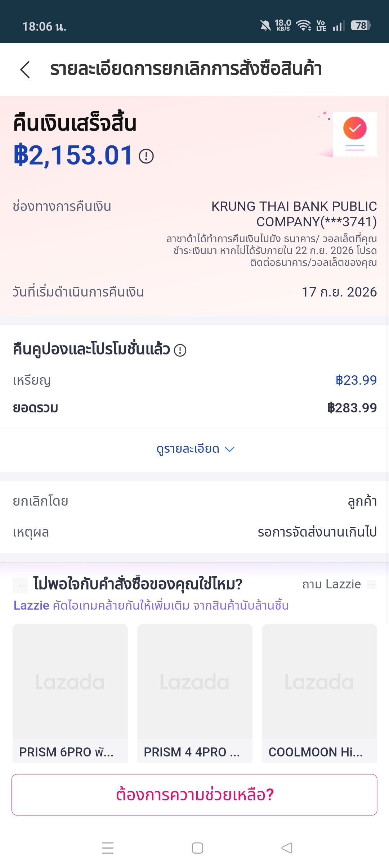Open Android recent apps menu icon
The height and width of the screenshot is (868, 389).
[x=108, y=848]
